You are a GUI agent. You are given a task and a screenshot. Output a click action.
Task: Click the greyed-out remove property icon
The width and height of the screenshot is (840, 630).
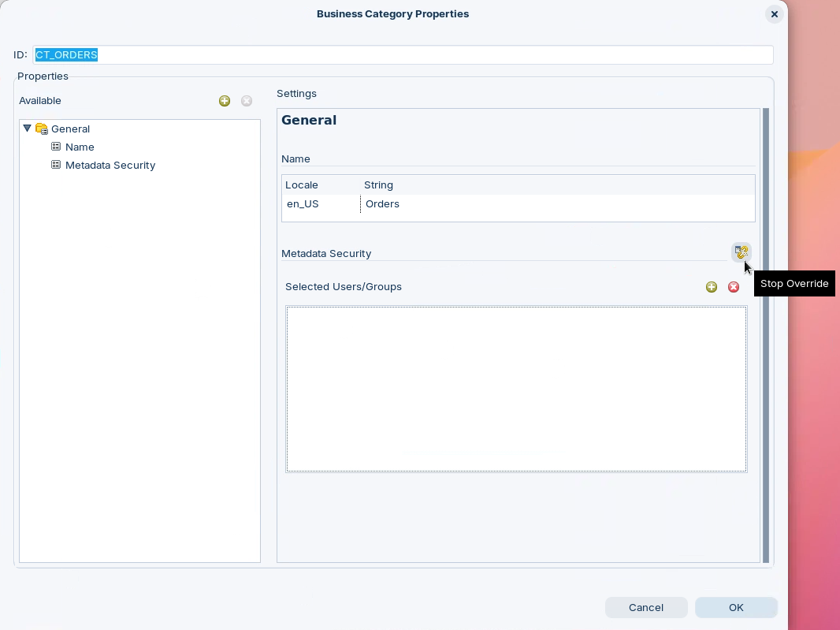point(247,101)
